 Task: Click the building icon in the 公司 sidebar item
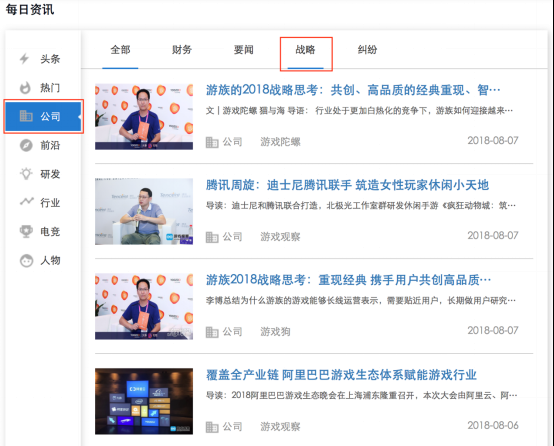pyautogui.click(x=26, y=116)
